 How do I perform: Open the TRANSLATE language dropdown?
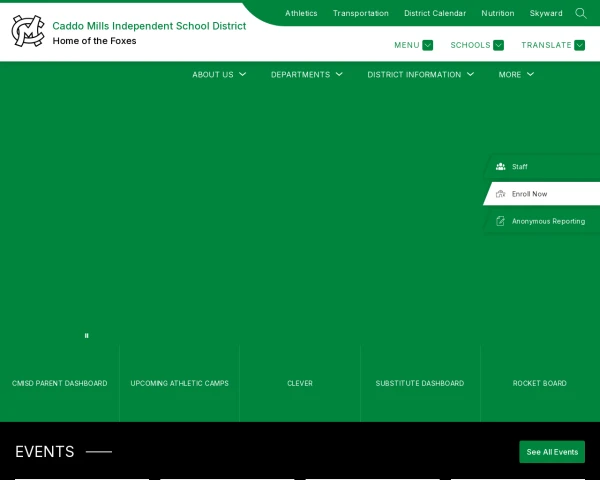click(x=552, y=45)
